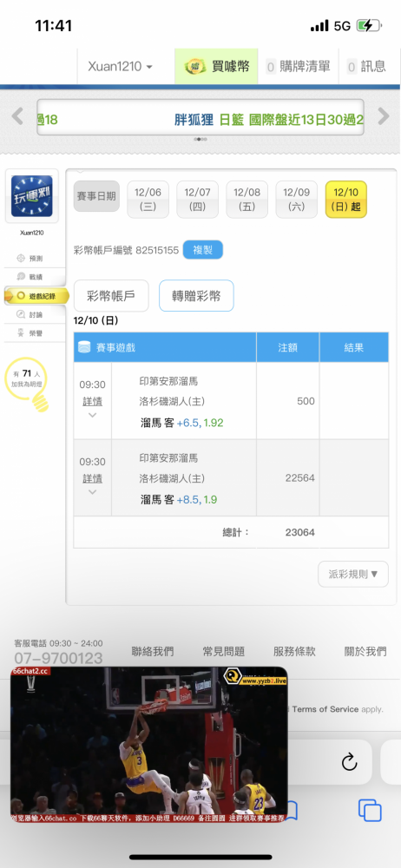This screenshot has height=868, width=401.
Task: Select the 12/06 (三) date tab
Action: click(148, 200)
